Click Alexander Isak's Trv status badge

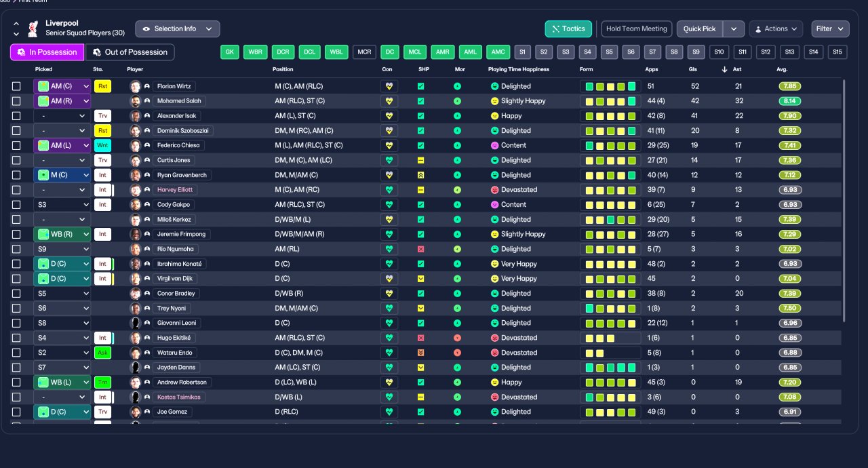102,116
